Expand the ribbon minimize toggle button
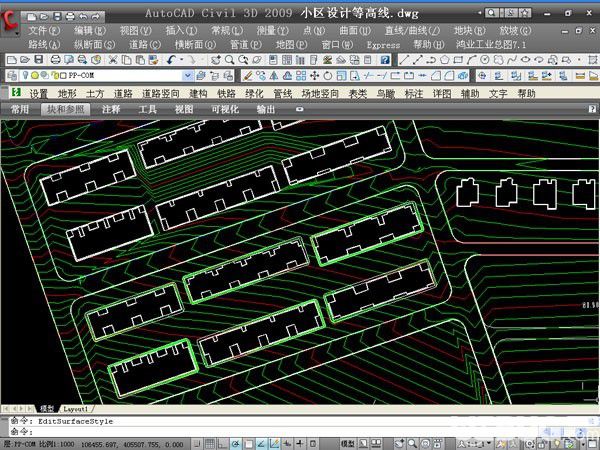The width and height of the screenshot is (600, 450). 300,109
